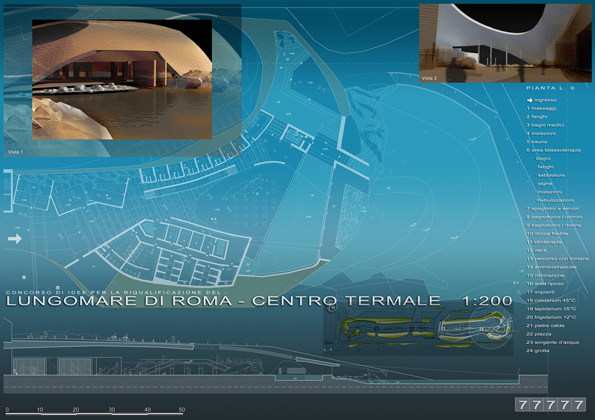Click legend entry '.22 piazza'
595x420 pixels.
point(538,334)
